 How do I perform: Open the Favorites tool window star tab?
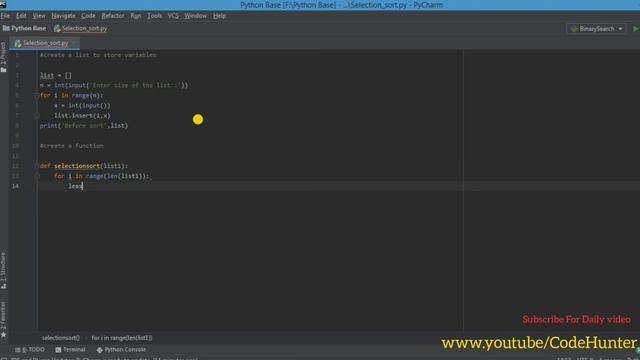click(x=4, y=320)
